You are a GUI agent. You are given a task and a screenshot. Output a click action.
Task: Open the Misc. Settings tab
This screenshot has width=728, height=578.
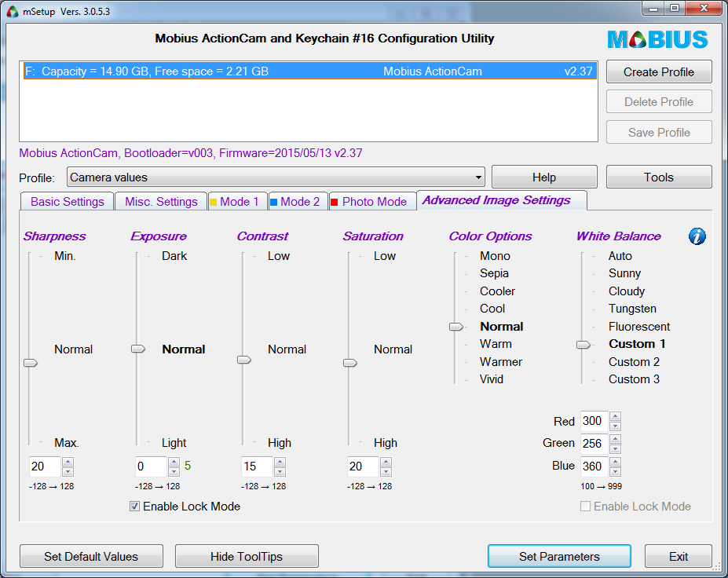[x=161, y=202]
